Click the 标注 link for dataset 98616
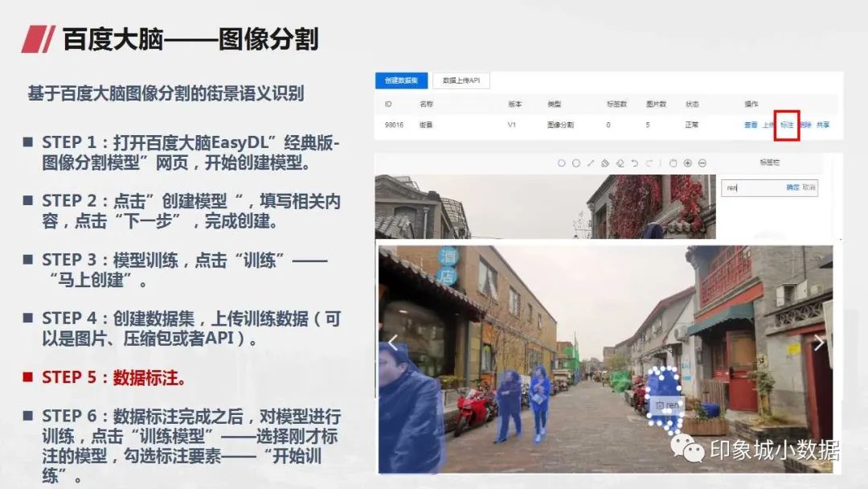 pos(787,125)
